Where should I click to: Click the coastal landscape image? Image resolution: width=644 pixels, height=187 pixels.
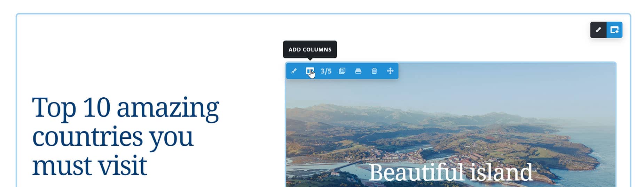tap(451, 125)
